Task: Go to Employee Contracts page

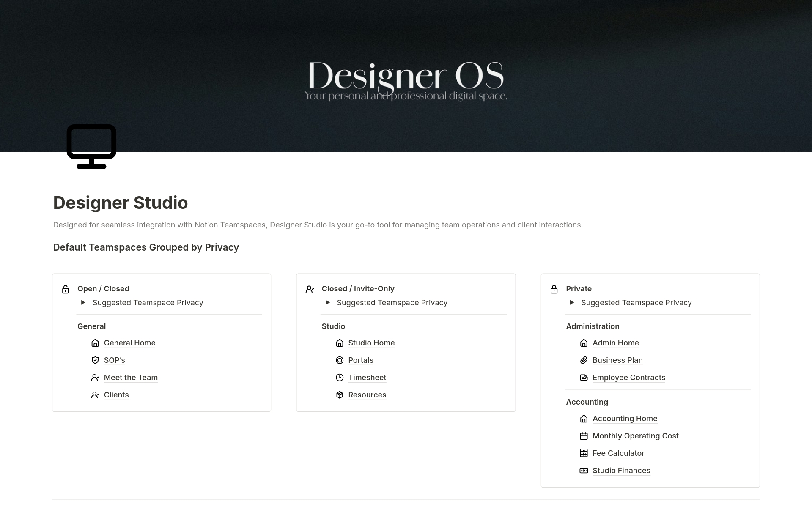Action: coord(628,378)
